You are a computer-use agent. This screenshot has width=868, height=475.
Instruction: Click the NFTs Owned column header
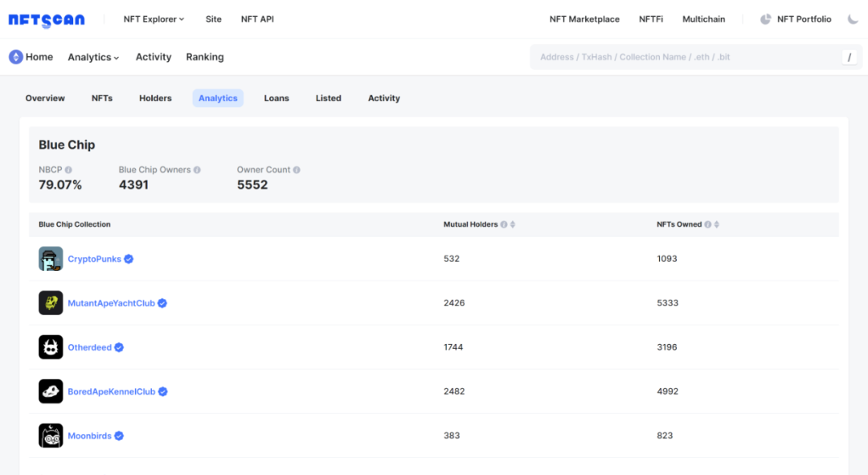[679, 224]
